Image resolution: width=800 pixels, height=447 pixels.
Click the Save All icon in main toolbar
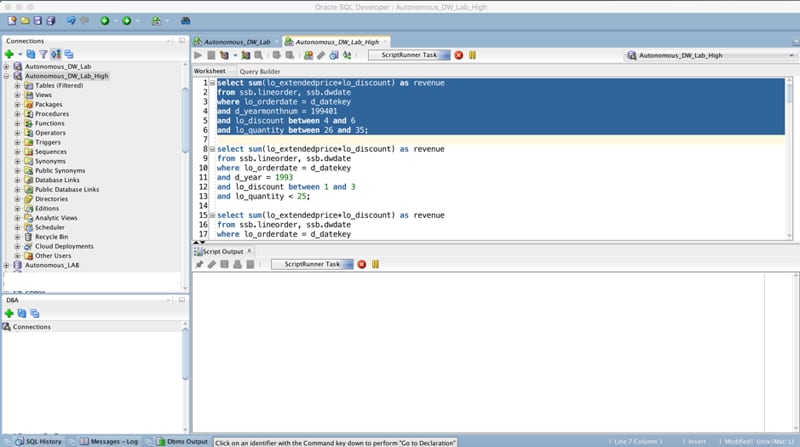50,20
